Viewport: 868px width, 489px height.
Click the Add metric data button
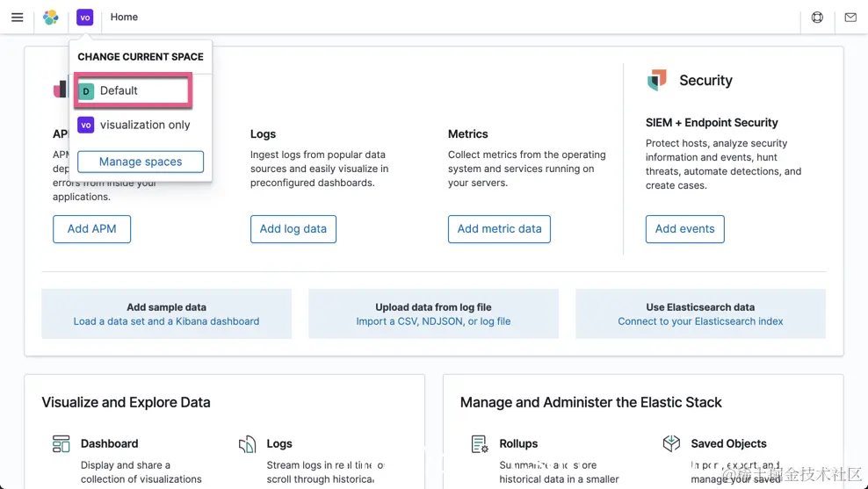[499, 229]
